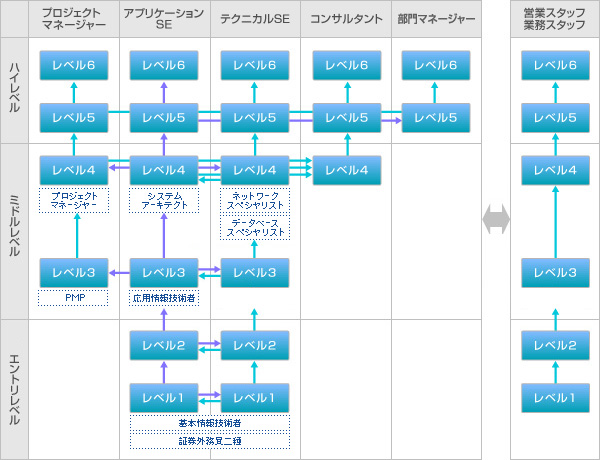Click レベル3 box under プロジェクトマネージャー
Viewport: 600px width, 460px height.
click(x=74, y=273)
